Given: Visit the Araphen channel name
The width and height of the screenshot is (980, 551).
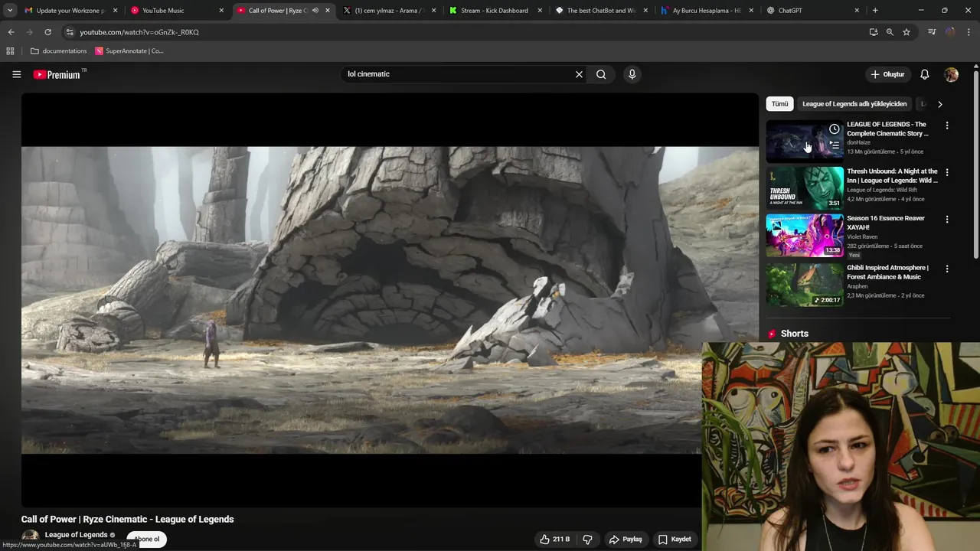Looking at the screenshot, I should coord(857,286).
